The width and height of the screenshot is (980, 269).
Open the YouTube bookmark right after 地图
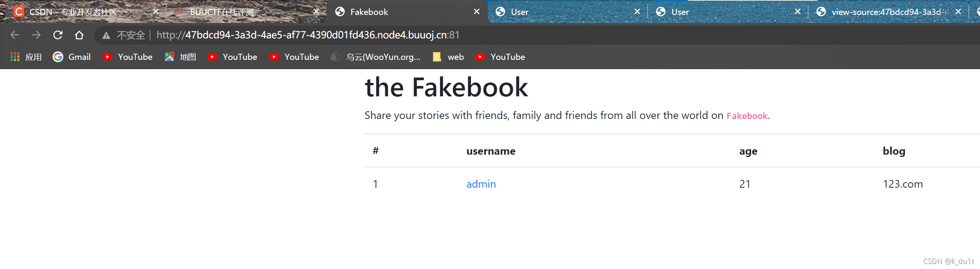232,57
